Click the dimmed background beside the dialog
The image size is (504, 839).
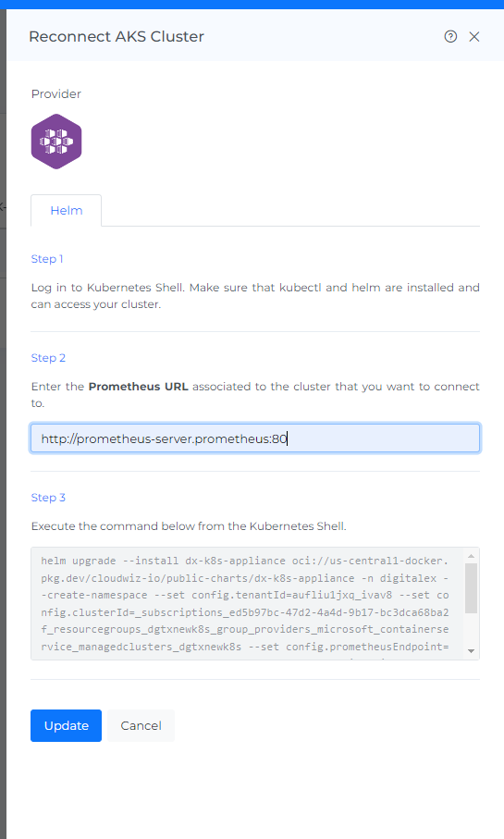pos(3,428)
